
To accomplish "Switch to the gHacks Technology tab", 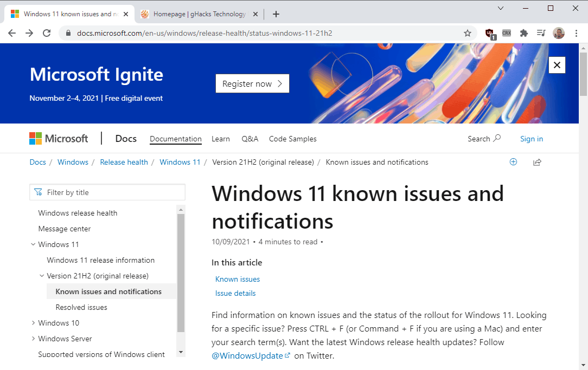I will 199,14.
